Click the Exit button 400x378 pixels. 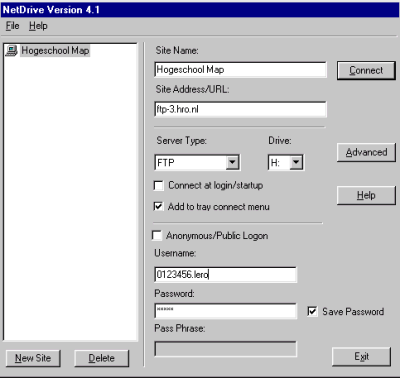pyautogui.click(x=361, y=357)
